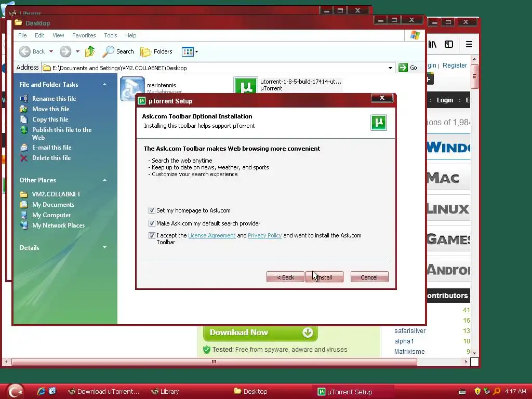Click the horizontal scrollbar thumb in browser

214,362
